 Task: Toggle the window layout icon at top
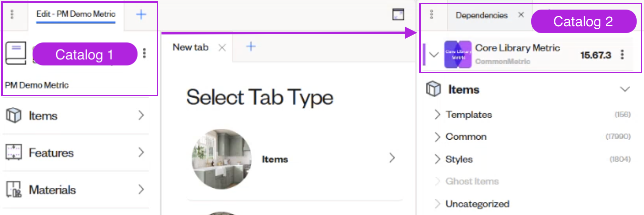point(398,15)
